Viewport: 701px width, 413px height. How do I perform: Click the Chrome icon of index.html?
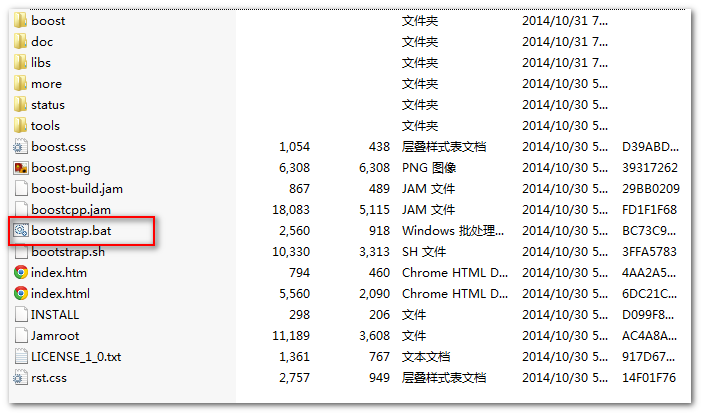[21, 293]
